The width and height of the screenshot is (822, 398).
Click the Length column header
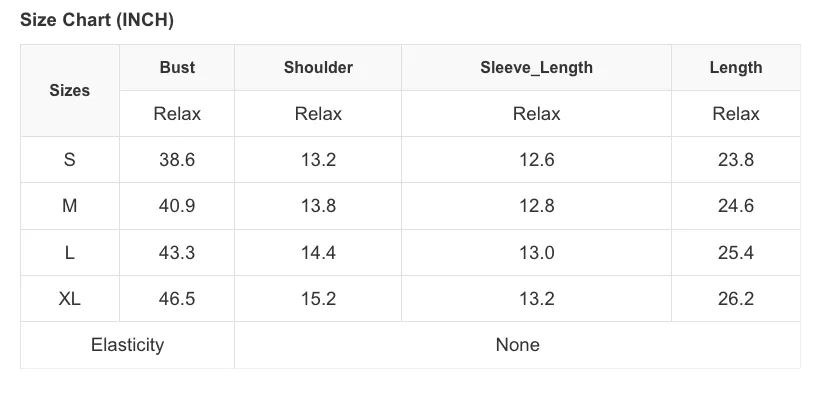pos(736,68)
